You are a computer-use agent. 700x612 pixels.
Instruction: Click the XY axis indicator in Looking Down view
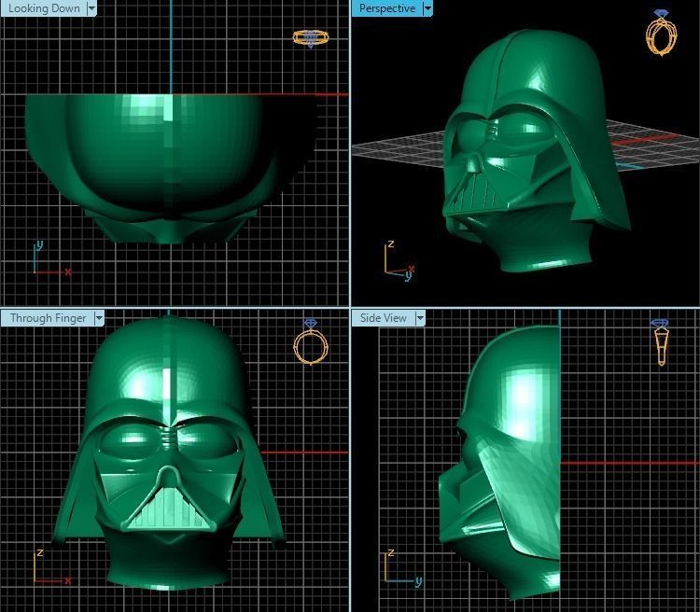pyautogui.click(x=52, y=258)
